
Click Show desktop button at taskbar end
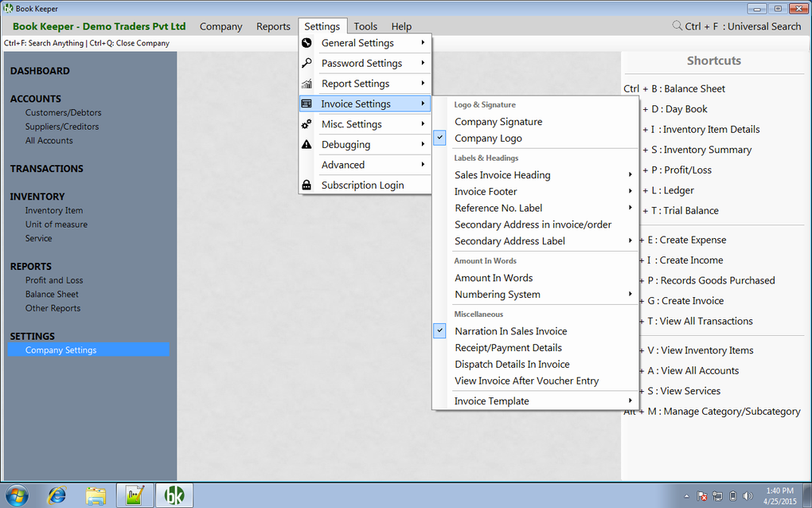807,495
